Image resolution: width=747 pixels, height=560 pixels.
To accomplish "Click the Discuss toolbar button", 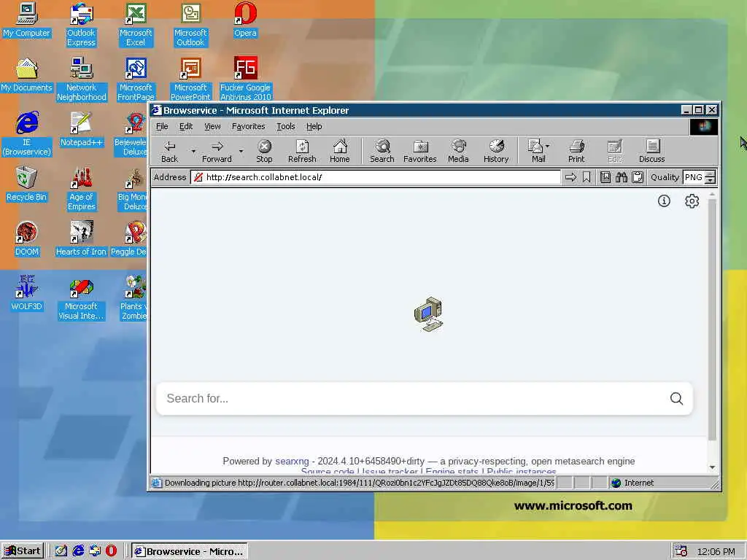I will [x=651, y=152].
